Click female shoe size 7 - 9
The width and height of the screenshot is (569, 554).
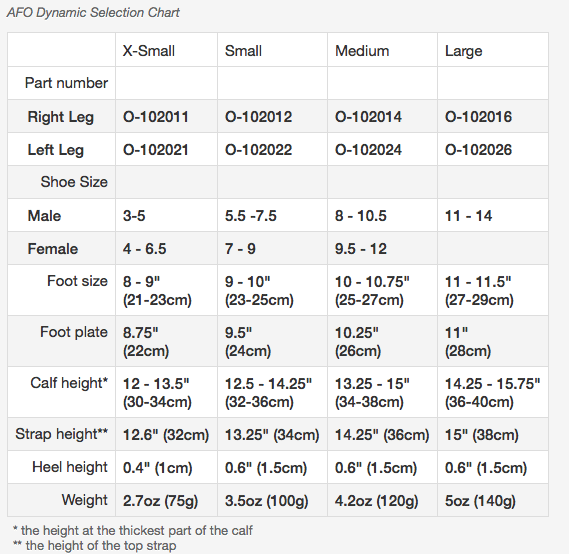tap(240, 249)
